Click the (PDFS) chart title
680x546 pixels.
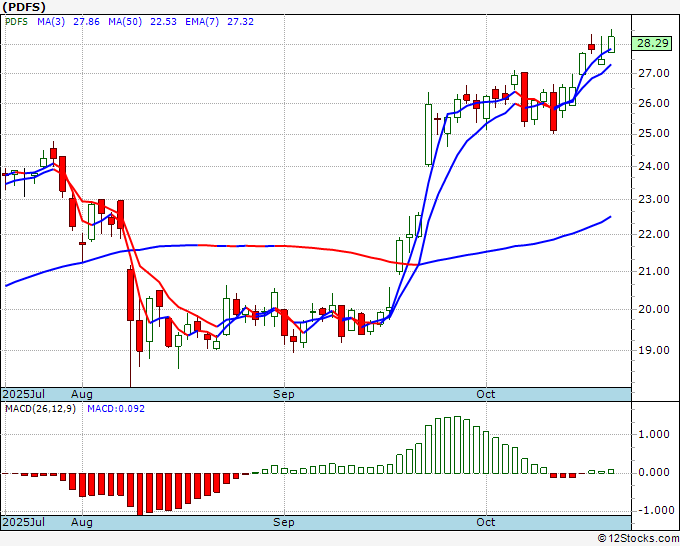(x=24, y=7)
